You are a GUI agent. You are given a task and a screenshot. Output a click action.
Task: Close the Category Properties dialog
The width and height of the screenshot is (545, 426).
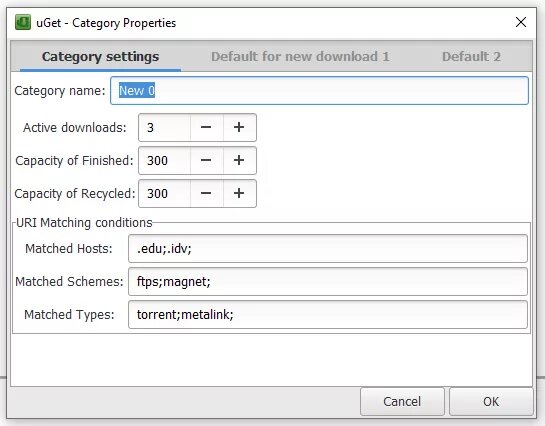(521, 22)
